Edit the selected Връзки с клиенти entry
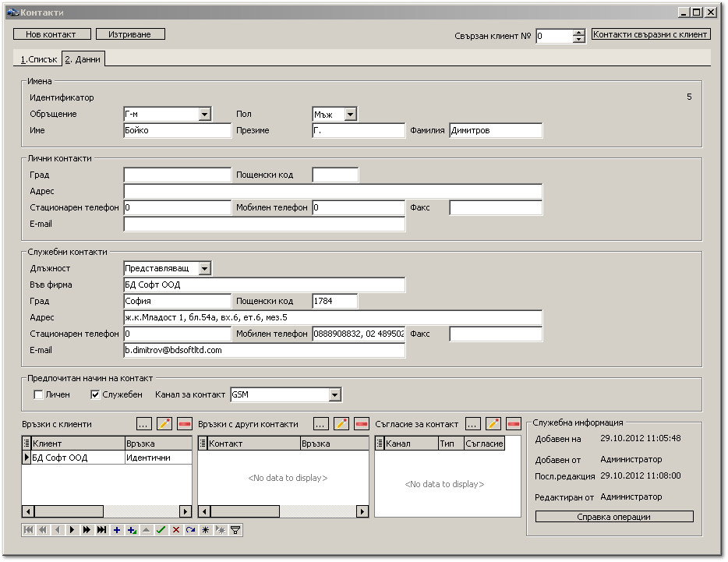The width and height of the screenshot is (728, 562). (164, 423)
